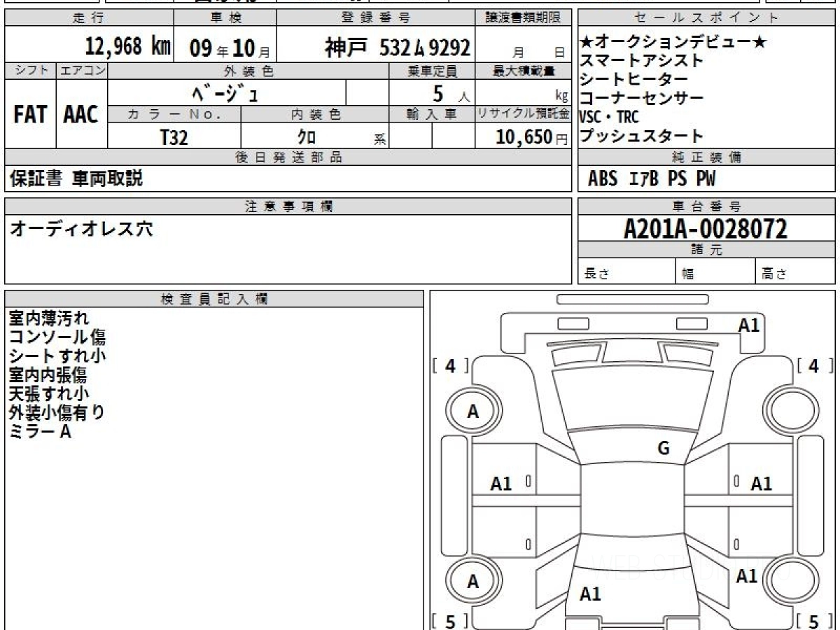Click the リサイクル預託金 header
Viewport: 840px width, 630px height.
(524, 114)
